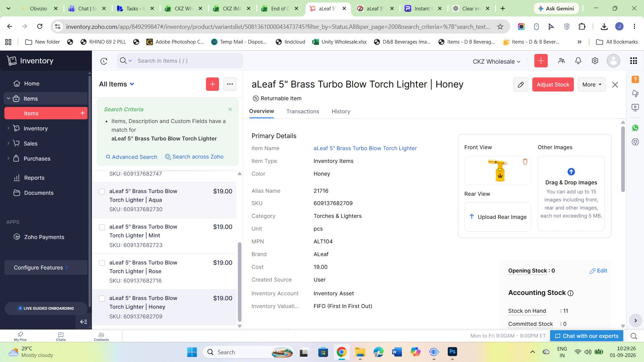Open the notifications bell icon

coord(578,61)
